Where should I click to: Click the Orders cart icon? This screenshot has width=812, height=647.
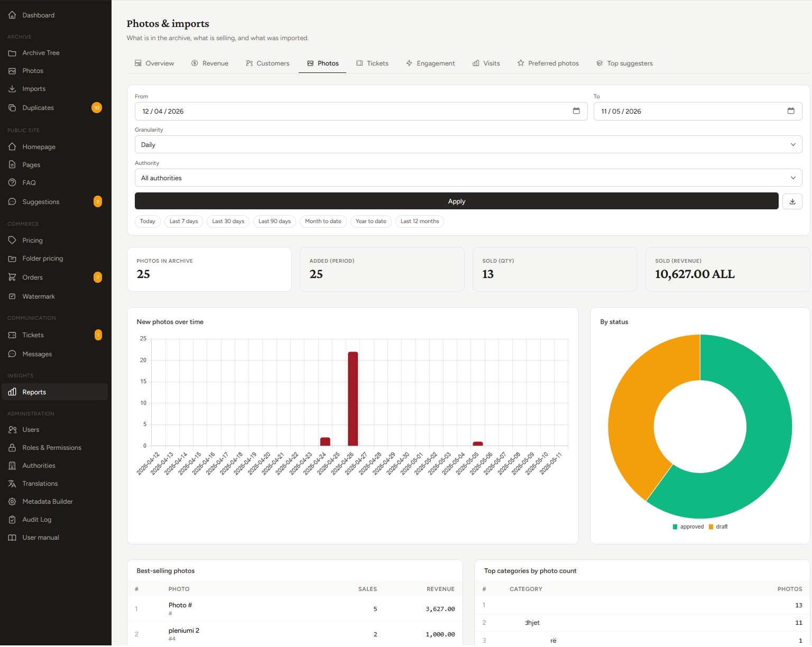12,278
